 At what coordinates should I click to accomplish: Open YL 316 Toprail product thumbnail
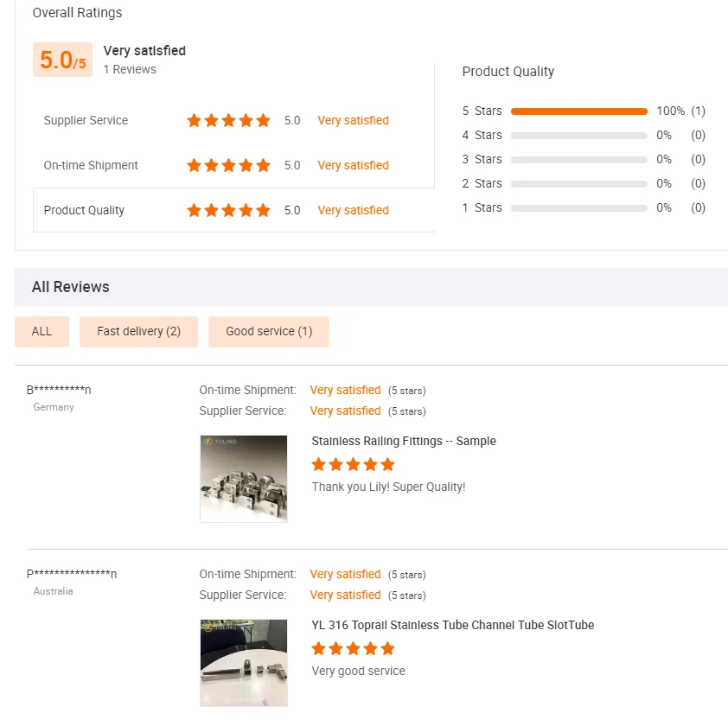[244, 663]
